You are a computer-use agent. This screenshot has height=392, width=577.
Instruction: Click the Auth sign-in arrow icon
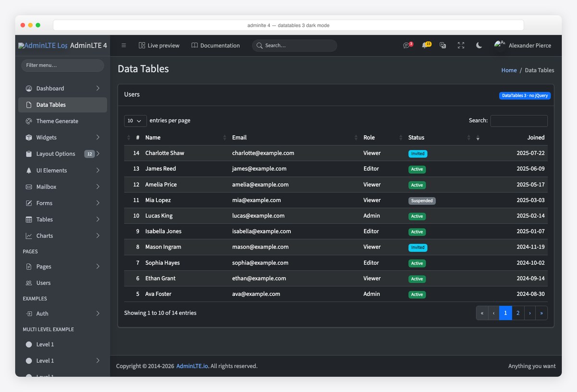click(x=29, y=314)
